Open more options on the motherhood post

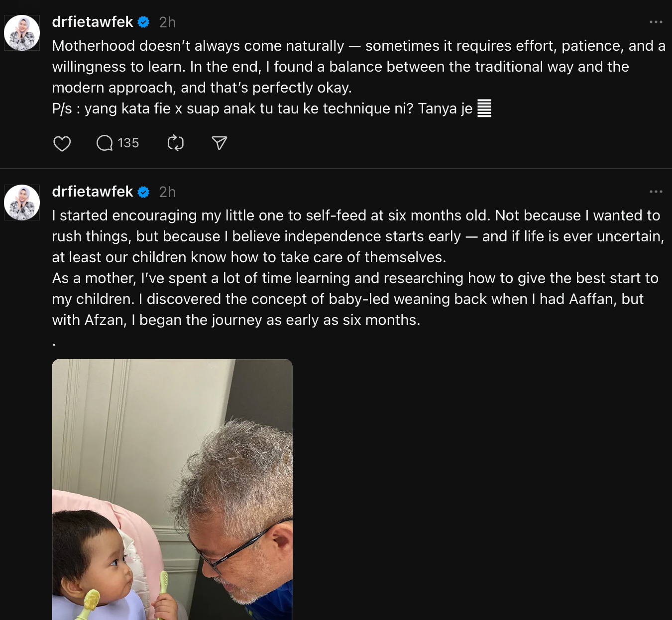(x=656, y=22)
